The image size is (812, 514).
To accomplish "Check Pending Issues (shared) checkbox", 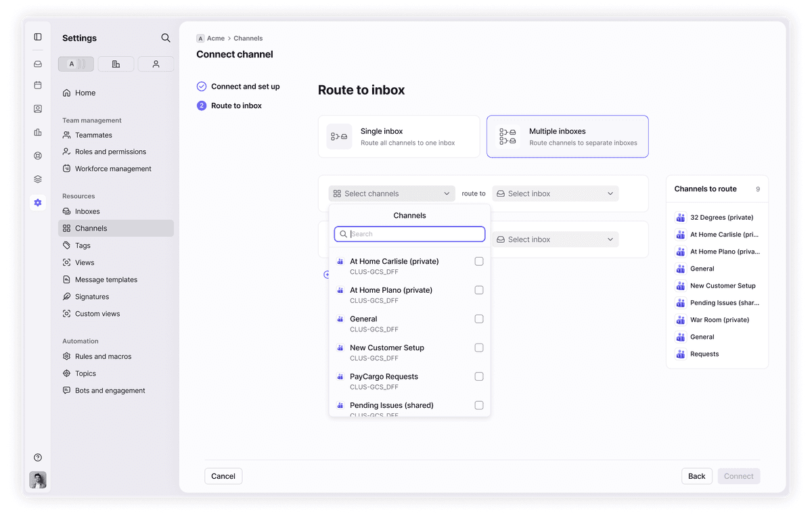I will coord(479,405).
